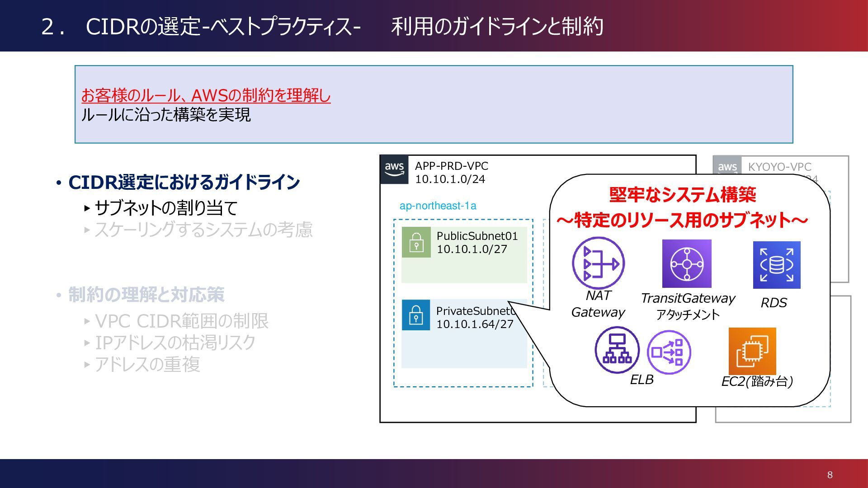Click the RDS database icon

776,265
